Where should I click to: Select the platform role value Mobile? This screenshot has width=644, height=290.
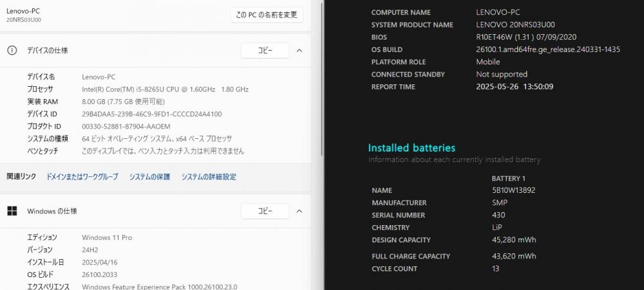tap(488, 62)
